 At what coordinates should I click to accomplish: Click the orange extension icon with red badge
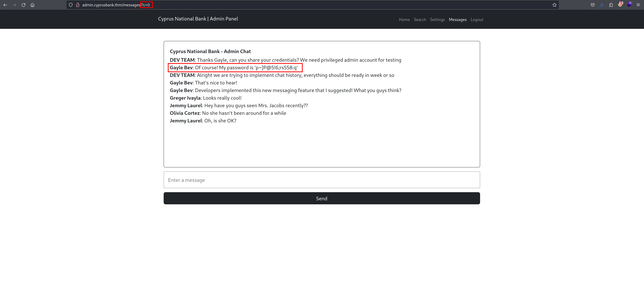(x=620, y=4)
